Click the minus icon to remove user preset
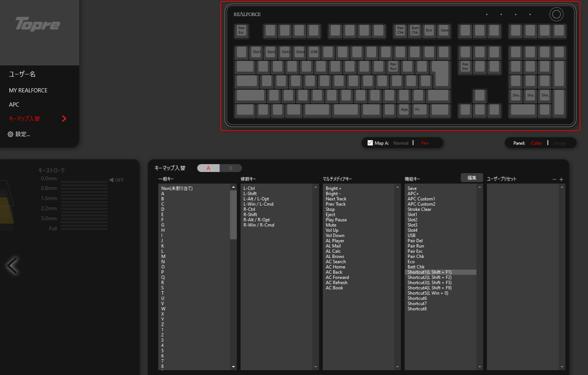 (554, 179)
